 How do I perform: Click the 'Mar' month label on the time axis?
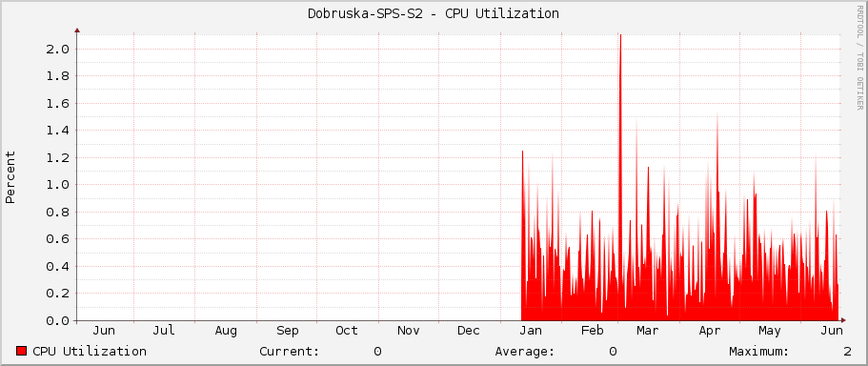tap(647, 331)
